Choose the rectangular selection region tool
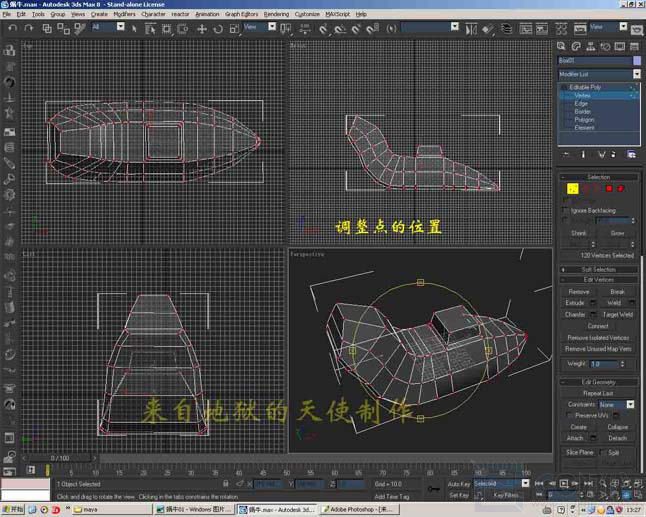Screen dimensions: 646x517 (x=166, y=28)
